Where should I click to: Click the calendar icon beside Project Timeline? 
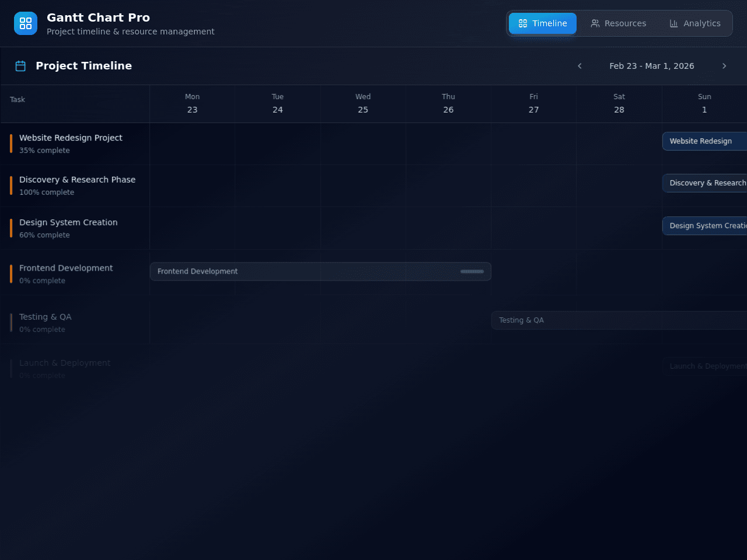[x=20, y=66]
